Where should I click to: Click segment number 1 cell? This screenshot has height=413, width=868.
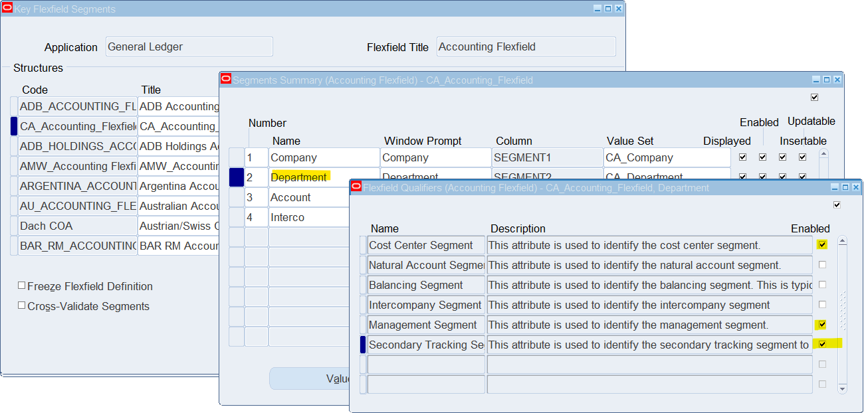(257, 157)
